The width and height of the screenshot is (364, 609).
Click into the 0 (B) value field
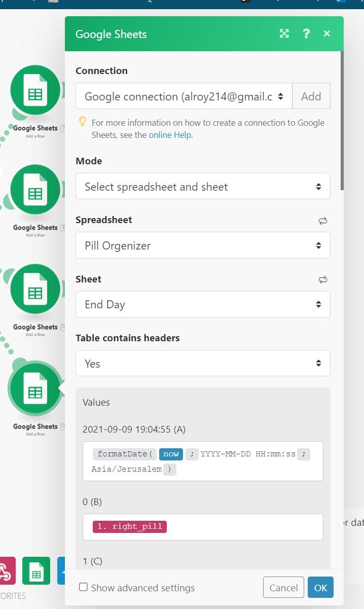(203, 527)
